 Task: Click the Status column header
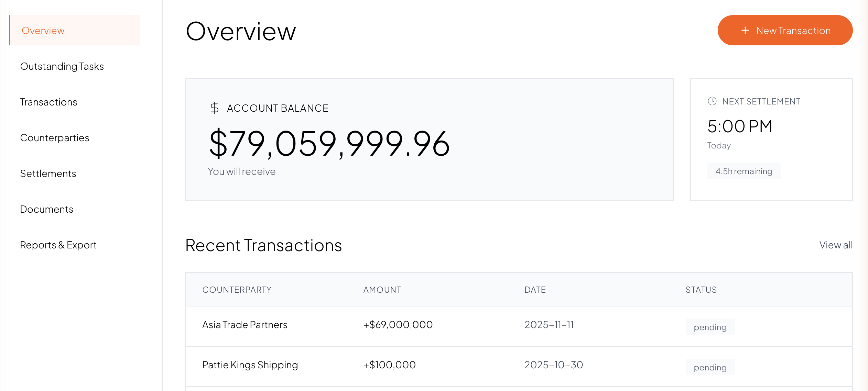[701, 290]
